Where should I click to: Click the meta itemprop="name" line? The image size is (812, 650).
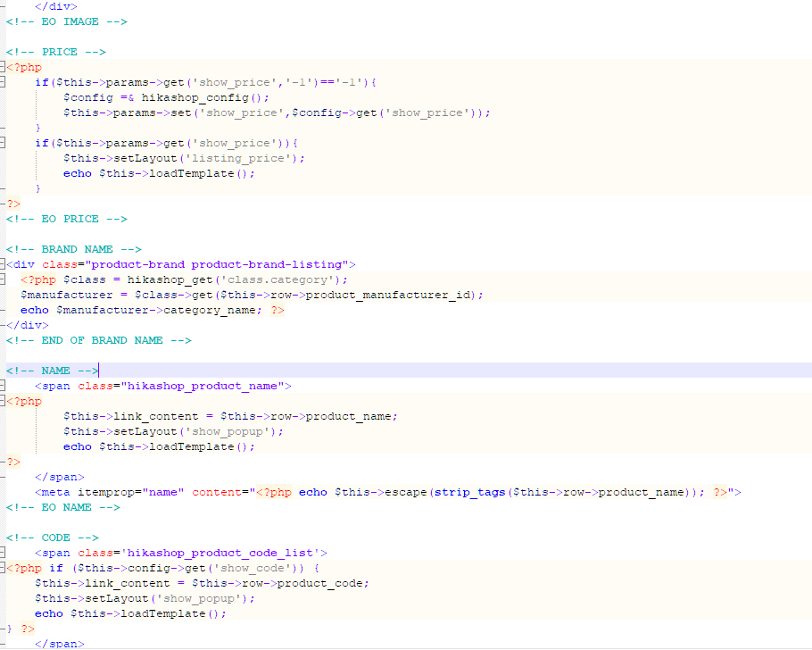[x=388, y=492]
